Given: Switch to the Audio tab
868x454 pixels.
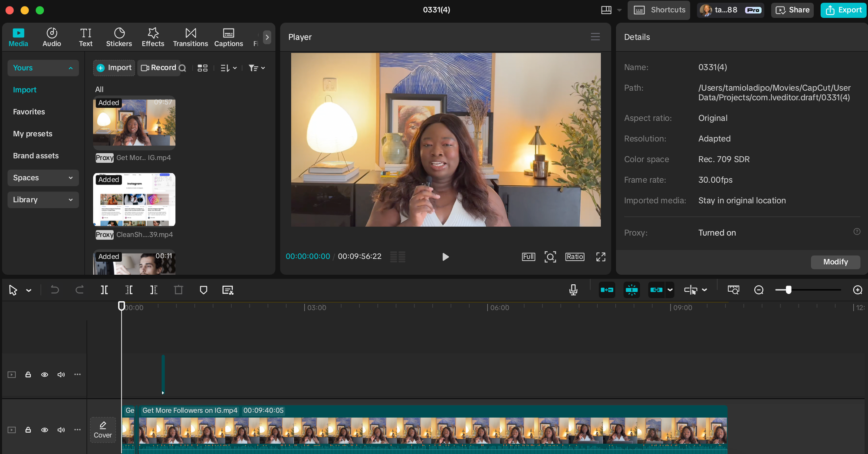Looking at the screenshot, I should pyautogui.click(x=52, y=36).
